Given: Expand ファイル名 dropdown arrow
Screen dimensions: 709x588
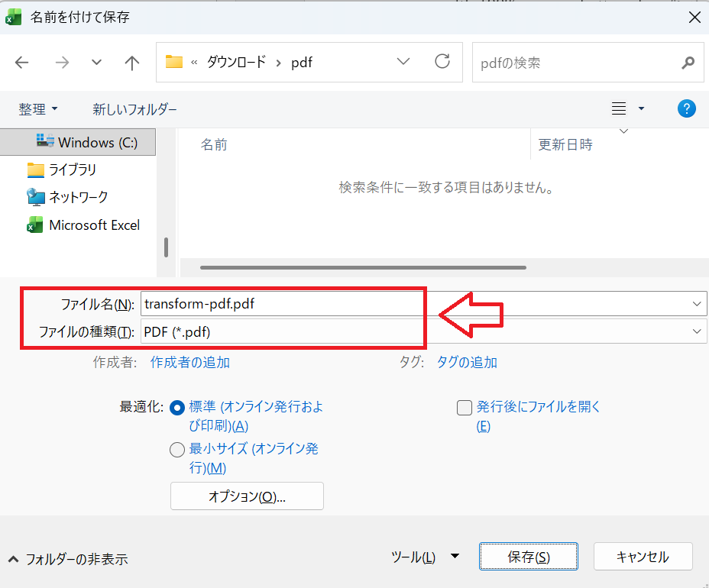Looking at the screenshot, I should point(697,304).
